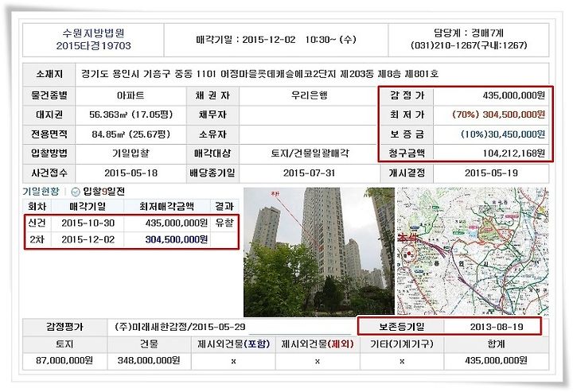573x392 pixels.
Task: Click 토지/건물일괄매각 value
Action: [x=310, y=153]
